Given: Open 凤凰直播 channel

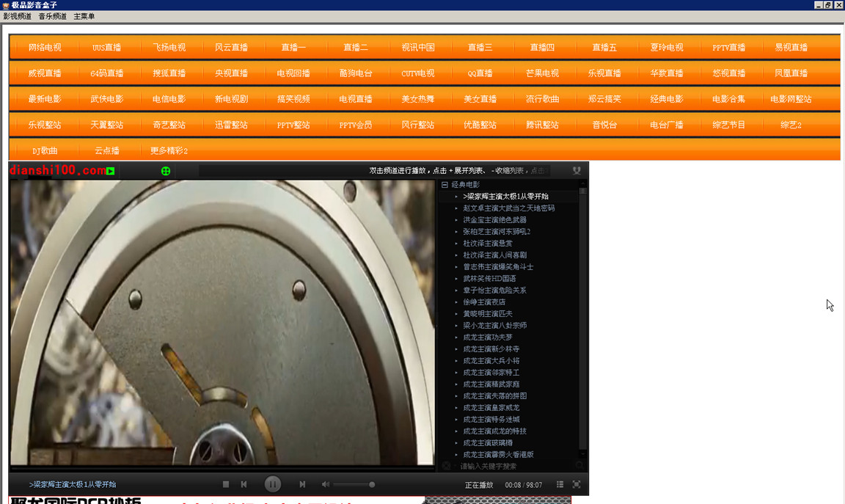Looking at the screenshot, I should coord(791,73).
